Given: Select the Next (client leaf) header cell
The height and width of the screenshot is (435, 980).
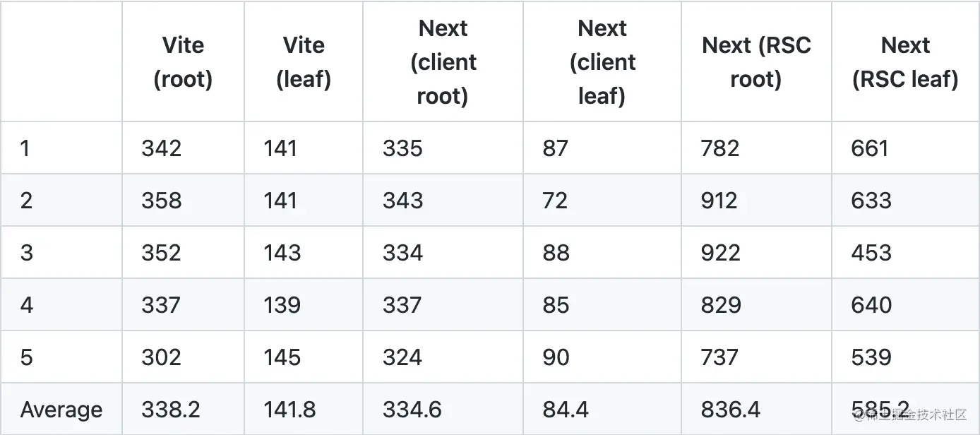Looking at the screenshot, I should click(602, 62).
